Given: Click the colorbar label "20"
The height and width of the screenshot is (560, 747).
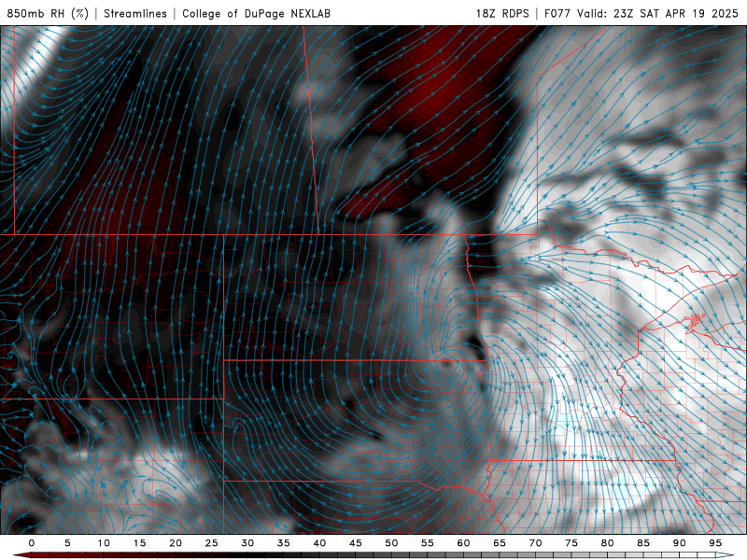Looking at the screenshot, I should 176,543.
